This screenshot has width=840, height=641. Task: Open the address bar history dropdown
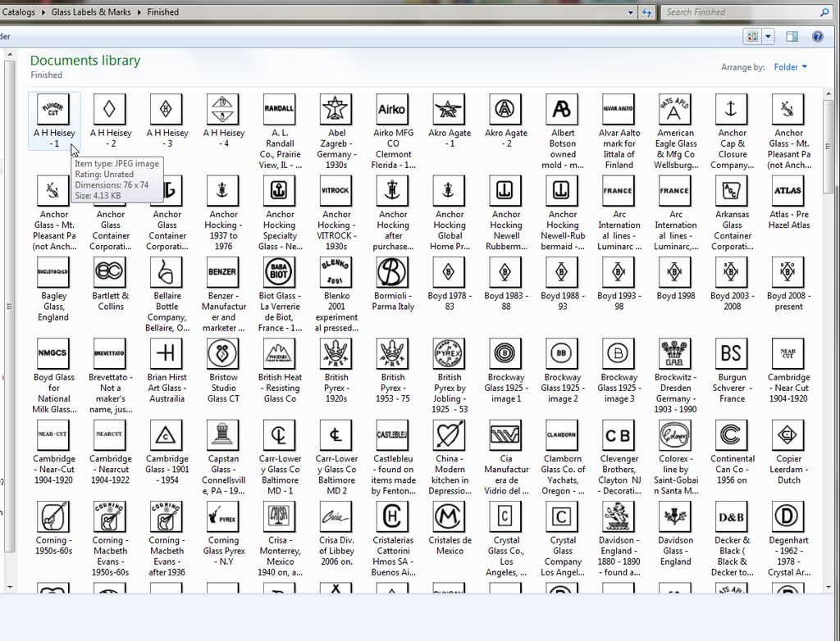[630, 12]
